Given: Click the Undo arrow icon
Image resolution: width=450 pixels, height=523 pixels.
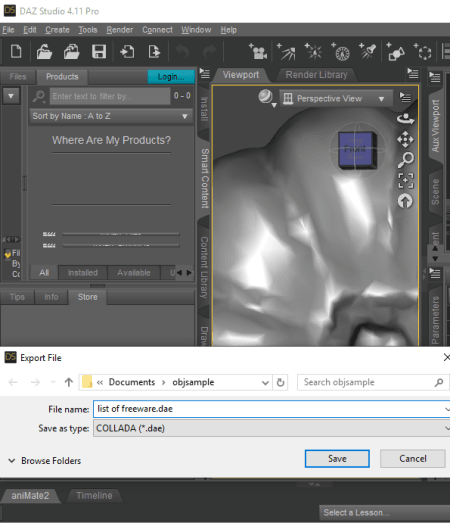Looking at the screenshot, I should (x=182, y=52).
